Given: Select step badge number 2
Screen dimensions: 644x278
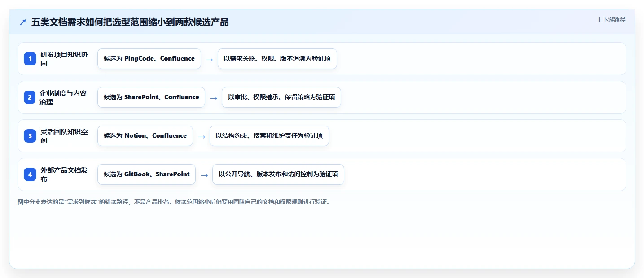Looking at the screenshot, I should click(30, 97).
